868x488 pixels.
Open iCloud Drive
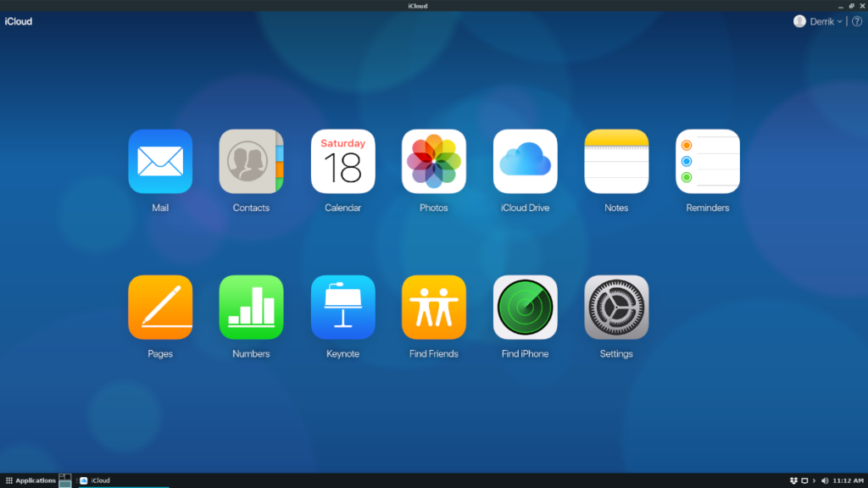pos(525,161)
